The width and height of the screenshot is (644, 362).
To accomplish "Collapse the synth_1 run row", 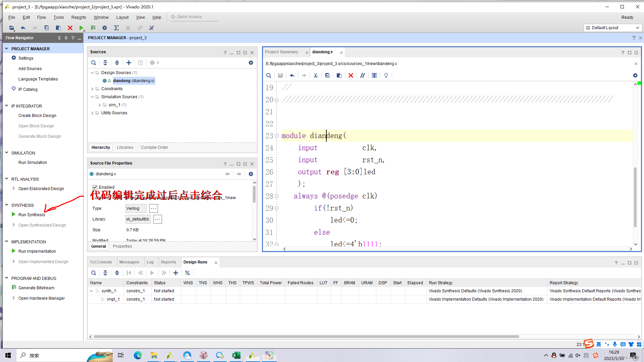I will pyautogui.click(x=91, y=291).
